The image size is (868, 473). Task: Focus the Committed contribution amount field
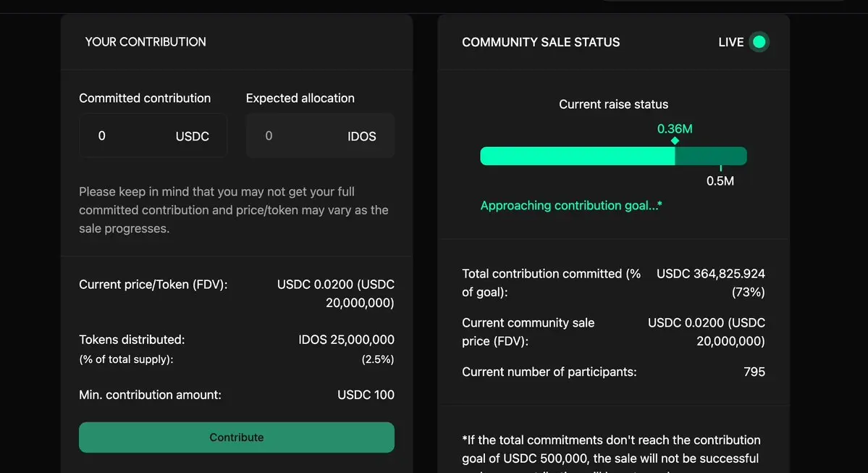click(130, 135)
